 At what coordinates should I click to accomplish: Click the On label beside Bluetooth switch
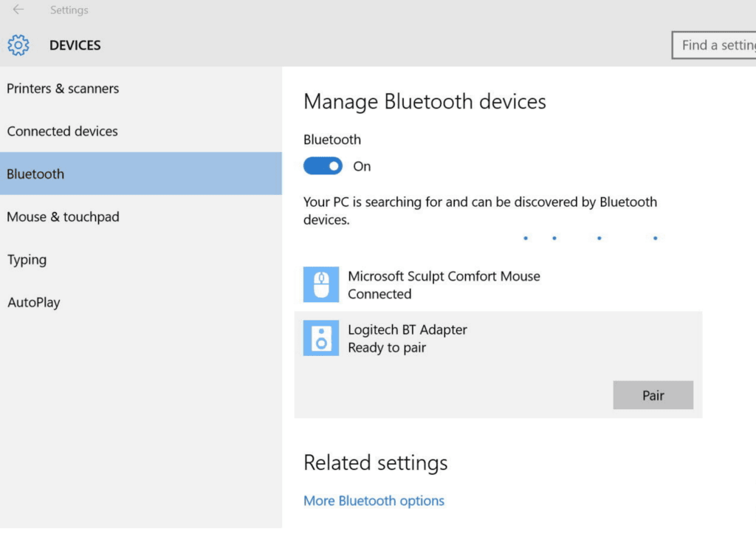362,166
